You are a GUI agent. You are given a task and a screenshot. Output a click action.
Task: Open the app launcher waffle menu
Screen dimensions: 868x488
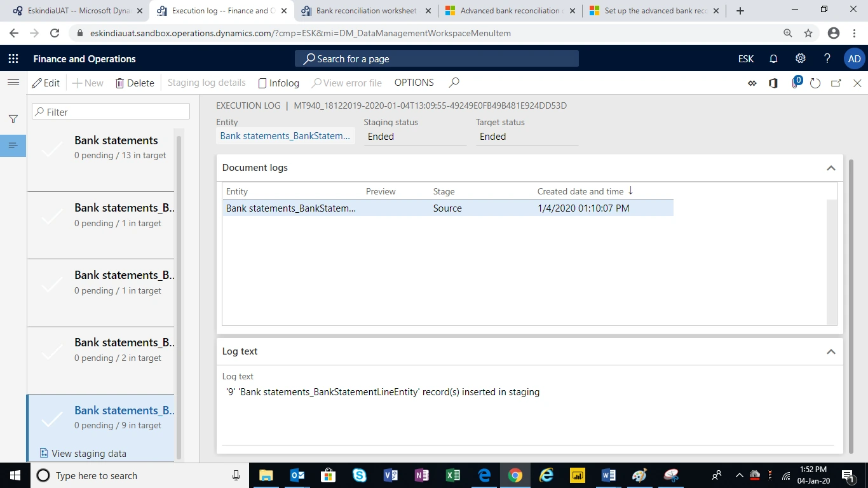tap(13, 58)
